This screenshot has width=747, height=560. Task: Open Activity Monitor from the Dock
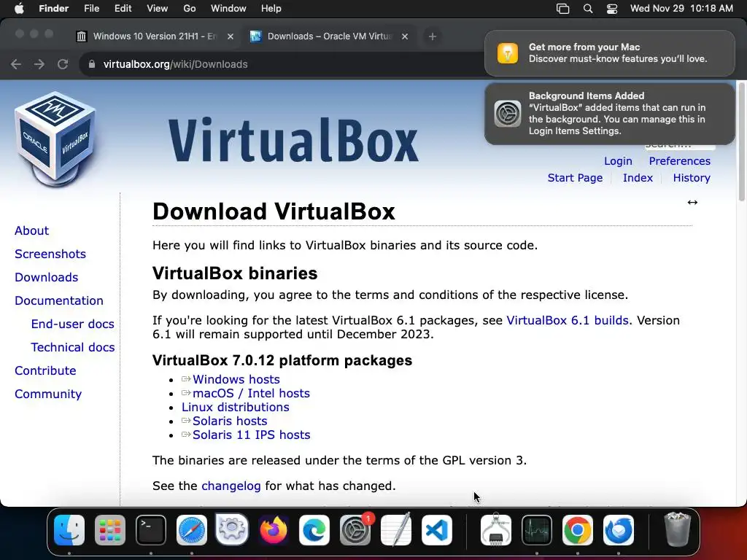click(x=537, y=530)
